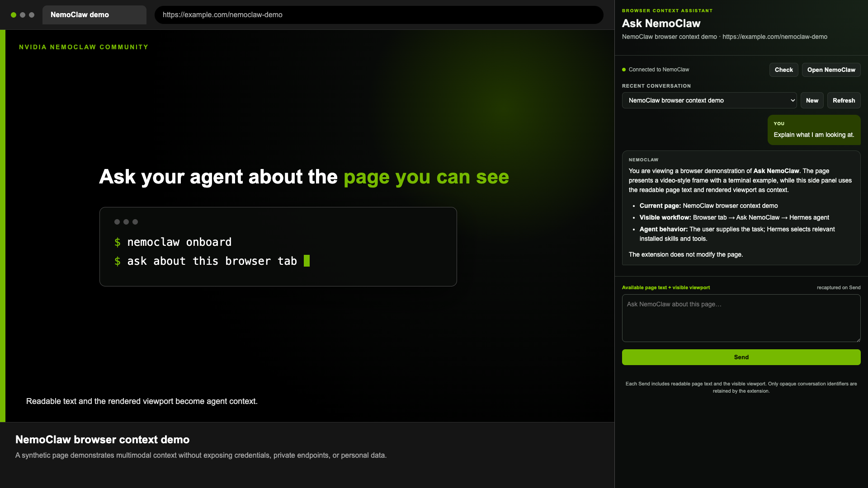Viewport: 868px width, 488px height.
Task: Click the 'Each Send includes readable page text' disclaimer
Action: pyautogui.click(x=741, y=387)
